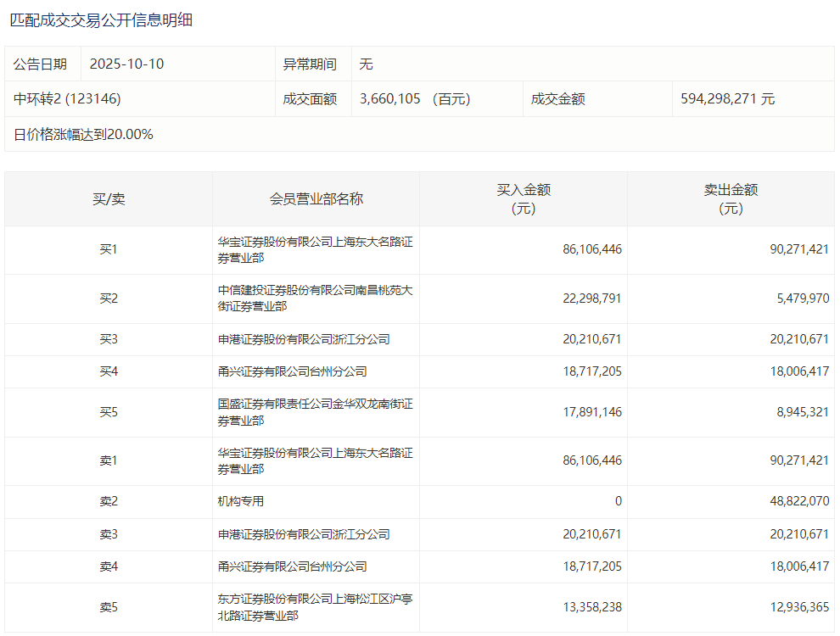Image resolution: width=840 pixels, height=636 pixels.
Task: Sort by the 买入金额 column header
Action: [524, 199]
